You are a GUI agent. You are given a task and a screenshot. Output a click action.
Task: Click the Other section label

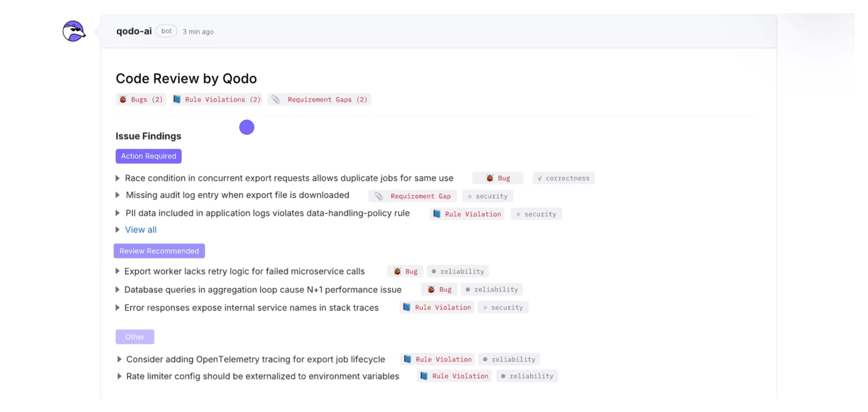pos(135,337)
